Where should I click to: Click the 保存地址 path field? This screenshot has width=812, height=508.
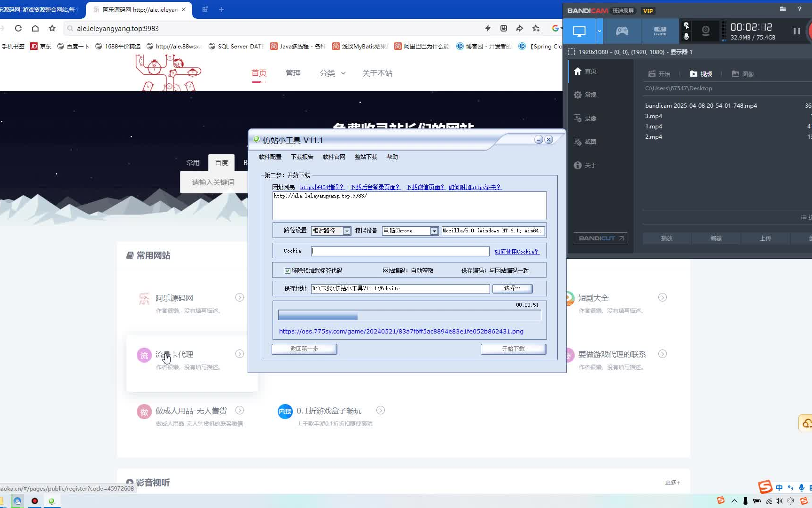click(x=400, y=289)
